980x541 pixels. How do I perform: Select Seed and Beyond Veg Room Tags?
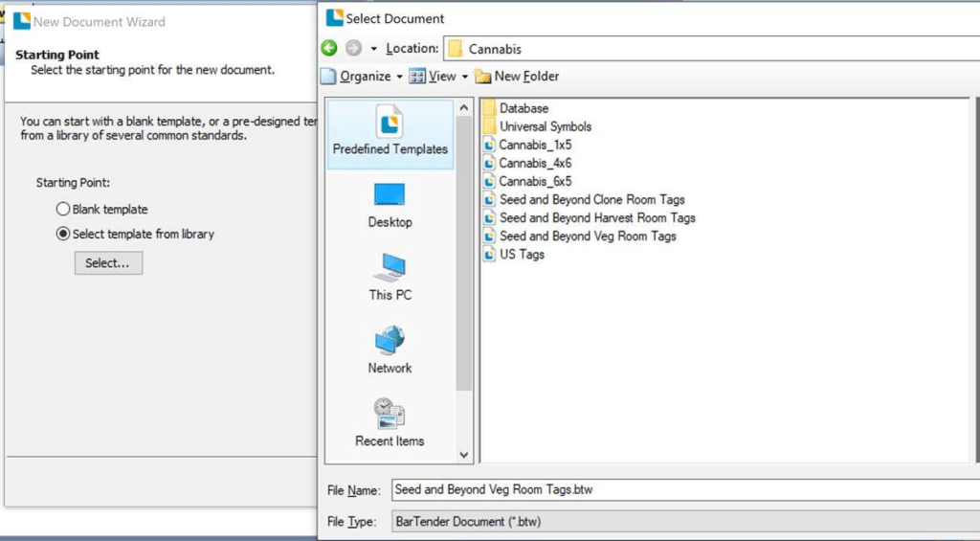(580, 236)
